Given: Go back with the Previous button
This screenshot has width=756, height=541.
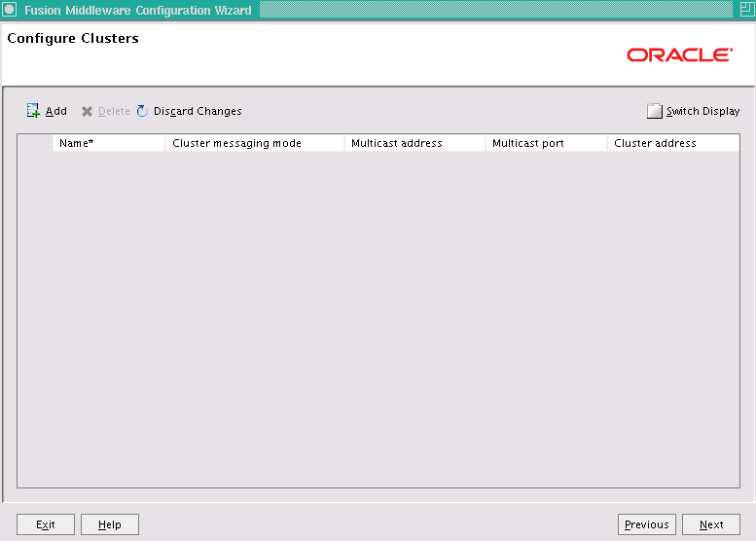Looking at the screenshot, I should [647, 524].
